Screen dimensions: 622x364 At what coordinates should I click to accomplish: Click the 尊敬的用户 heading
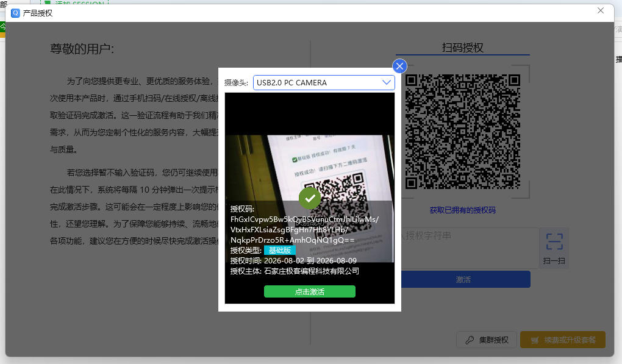pos(82,49)
